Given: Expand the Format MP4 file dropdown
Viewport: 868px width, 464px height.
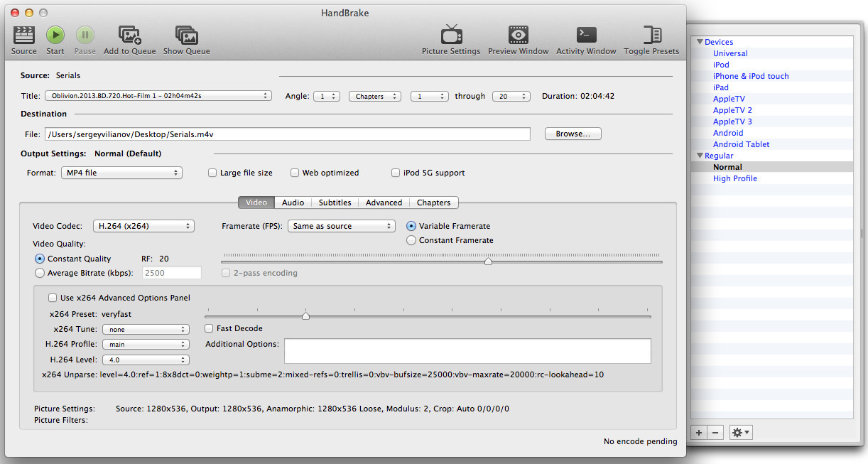Looking at the screenshot, I should click(121, 173).
